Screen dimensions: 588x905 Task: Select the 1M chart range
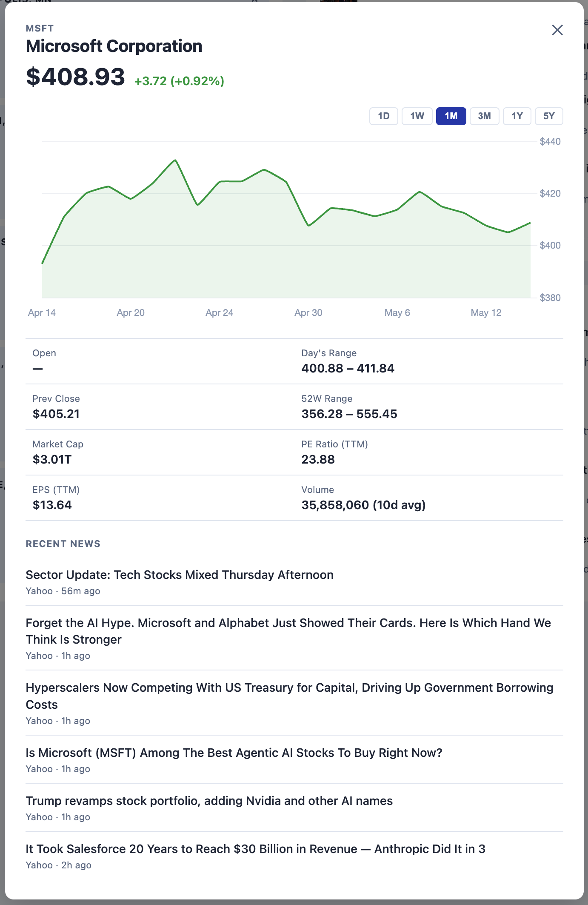click(x=451, y=116)
